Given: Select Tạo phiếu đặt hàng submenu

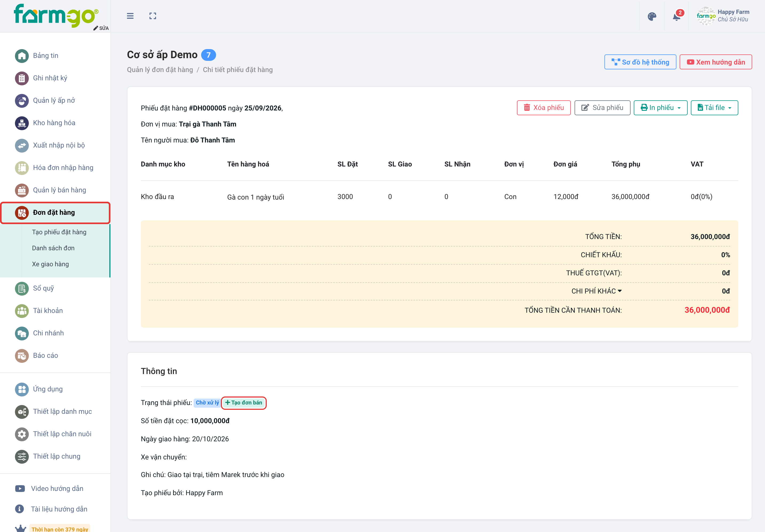Looking at the screenshot, I should click(59, 232).
